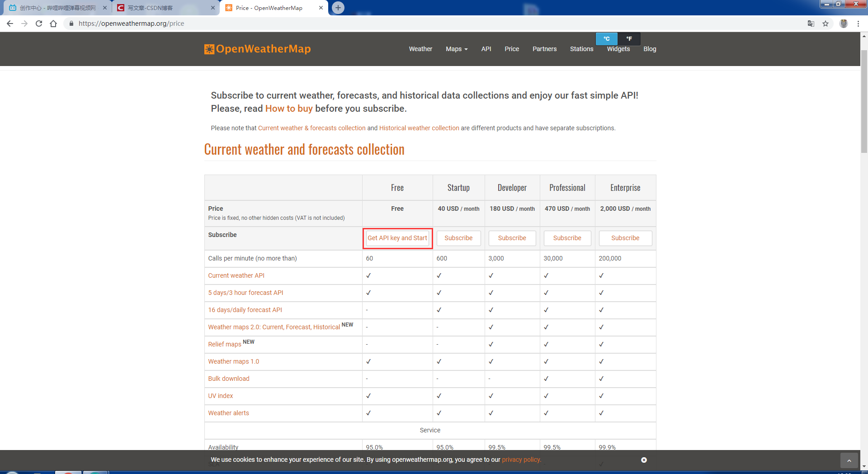This screenshot has height=474, width=868.
Task: Click the 'Service' section row
Action: 430,430
